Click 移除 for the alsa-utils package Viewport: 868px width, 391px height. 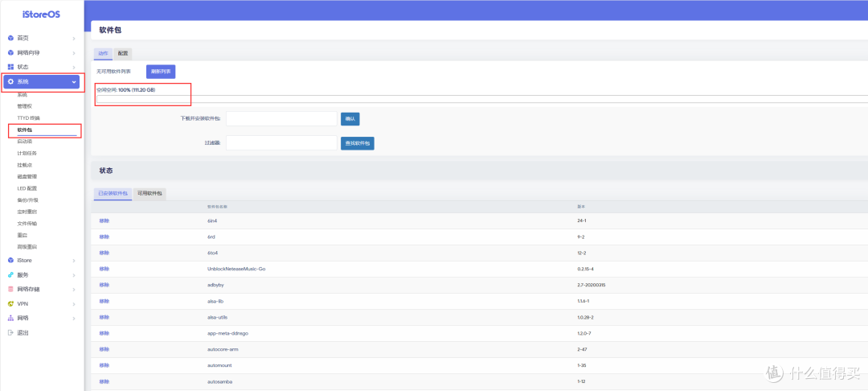pos(104,317)
